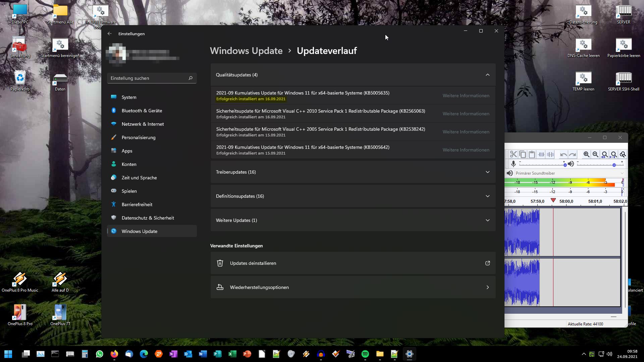The width and height of the screenshot is (644, 362).
Task: Click the microphone recording level icon
Action: 513,164
